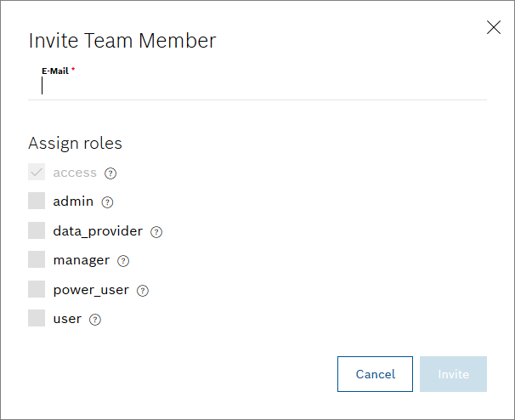Toggle the preselected access checkbox

click(x=37, y=173)
